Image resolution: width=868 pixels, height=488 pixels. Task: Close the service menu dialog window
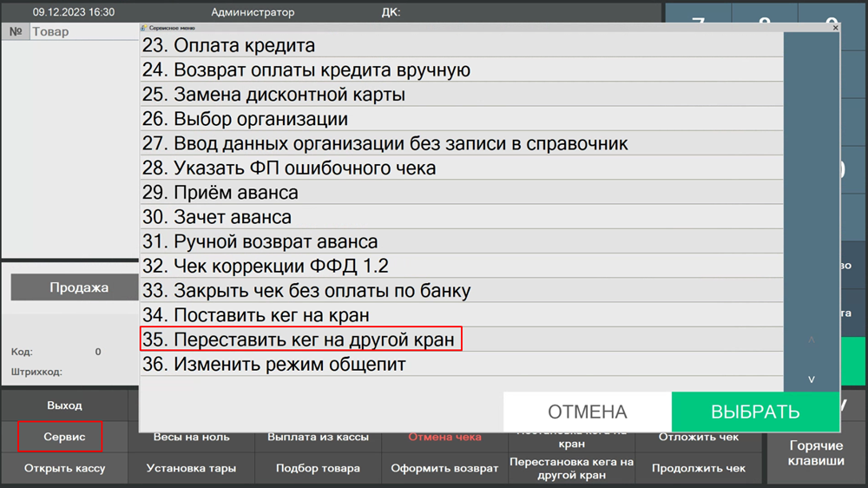pos(835,28)
